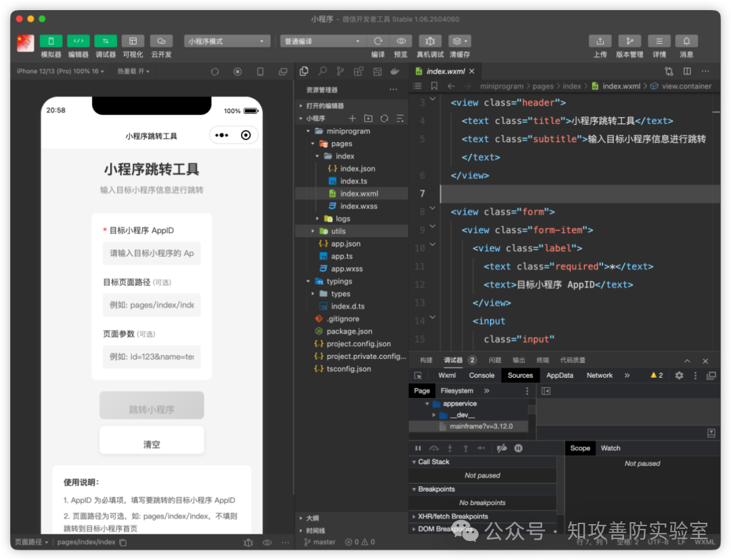Click the DevTools settings gear icon

click(x=679, y=375)
